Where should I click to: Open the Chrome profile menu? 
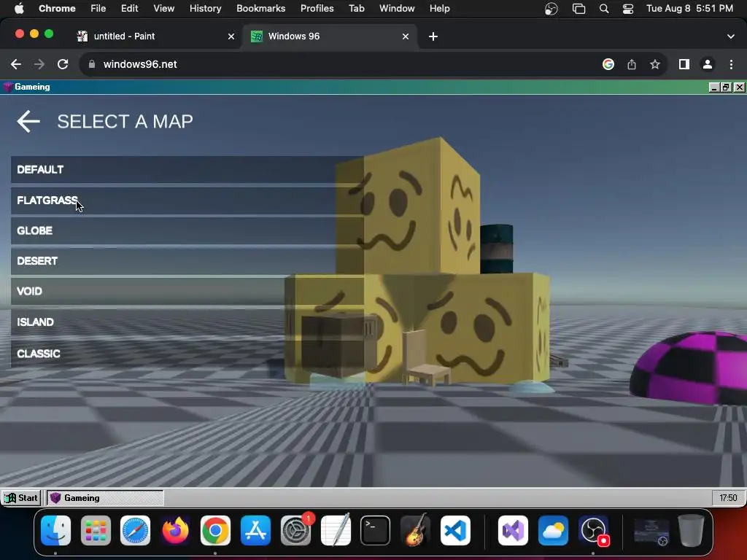[708, 64]
